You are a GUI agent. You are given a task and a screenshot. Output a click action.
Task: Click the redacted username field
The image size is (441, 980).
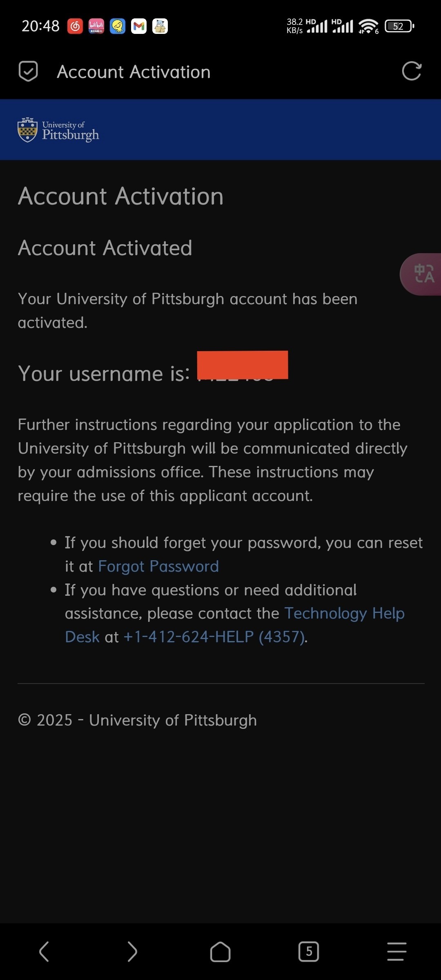point(243,365)
